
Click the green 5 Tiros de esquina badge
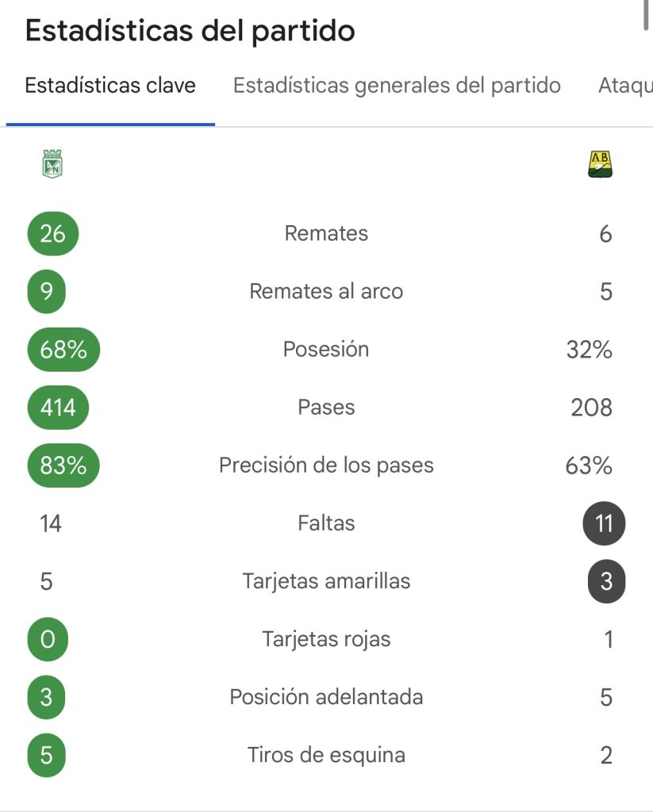tap(46, 756)
